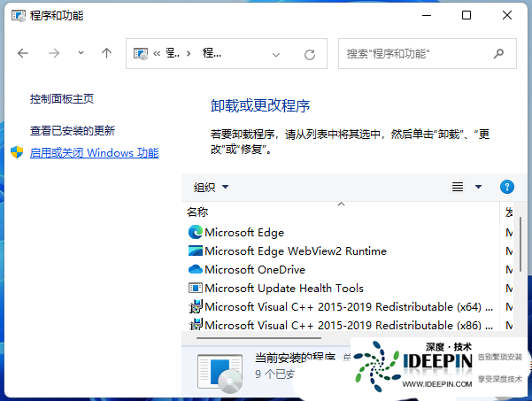532x401 pixels.
Task: Select Microsoft Update Health Tools
Action: (284, 289)
